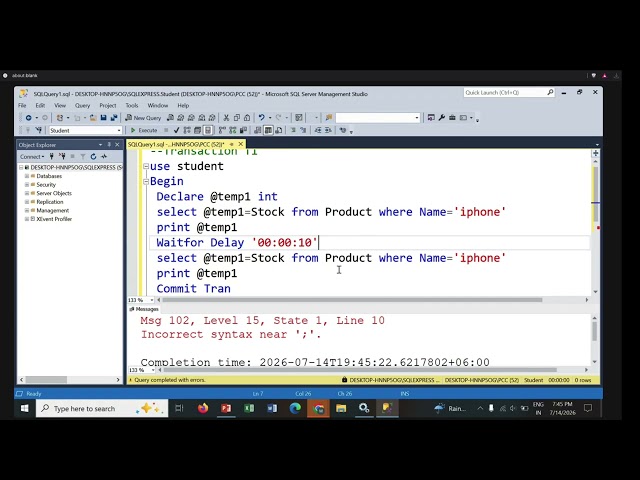Open a New Query window

pos(143,118)
